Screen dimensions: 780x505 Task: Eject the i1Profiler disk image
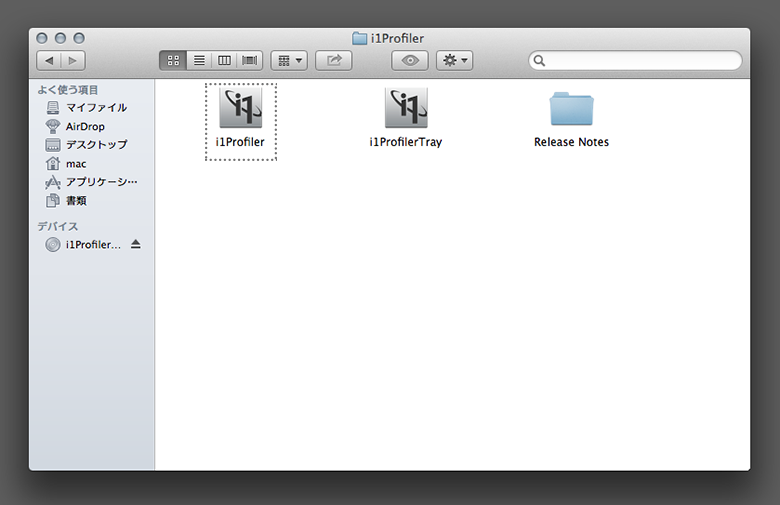[136, 245]
